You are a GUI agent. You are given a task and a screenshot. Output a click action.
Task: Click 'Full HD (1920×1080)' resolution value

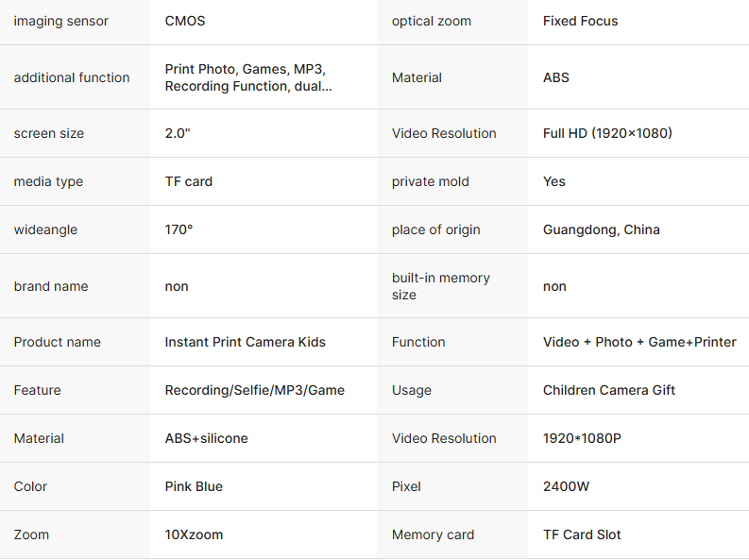coord(607,133)
